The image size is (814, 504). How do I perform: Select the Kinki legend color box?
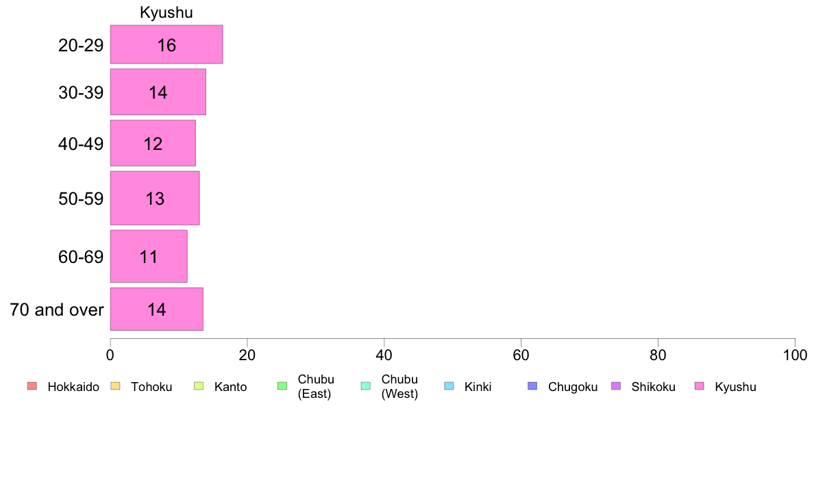pyautogui.click(x=449, y=386)
